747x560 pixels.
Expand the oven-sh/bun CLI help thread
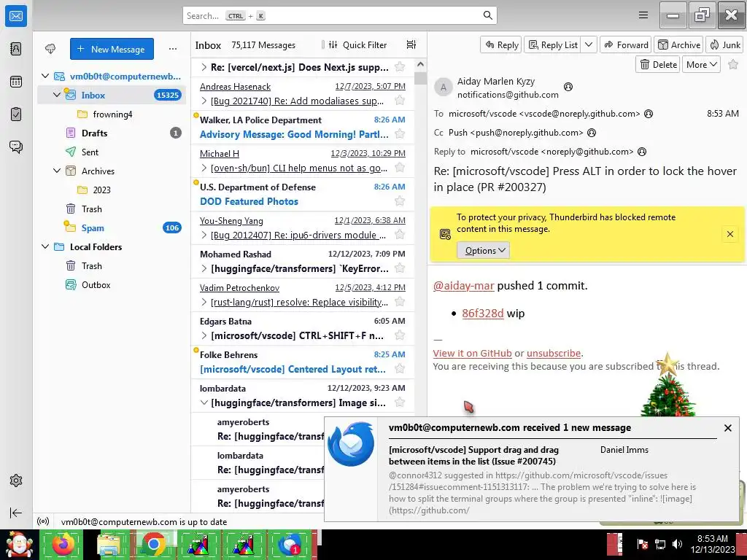(204, 168)
